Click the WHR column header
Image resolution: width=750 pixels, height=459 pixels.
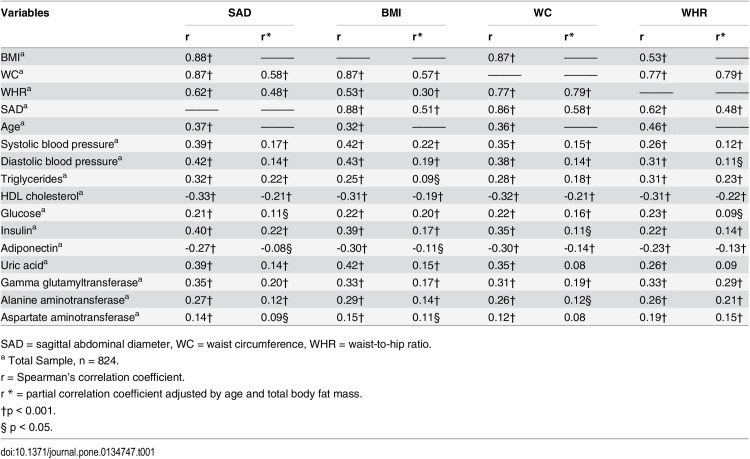pyautogui.click(x=694, y=13)
